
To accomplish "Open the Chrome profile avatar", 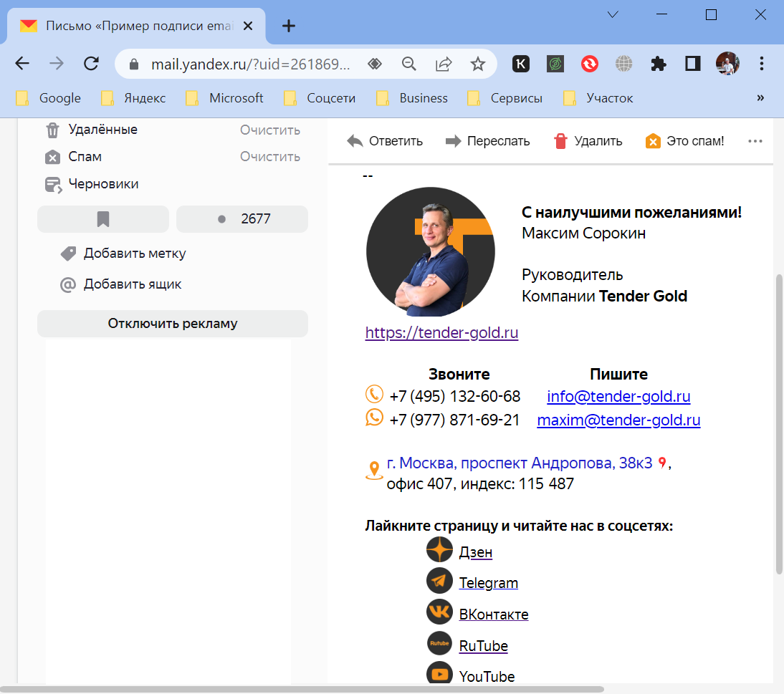I will tap(727, 64).
